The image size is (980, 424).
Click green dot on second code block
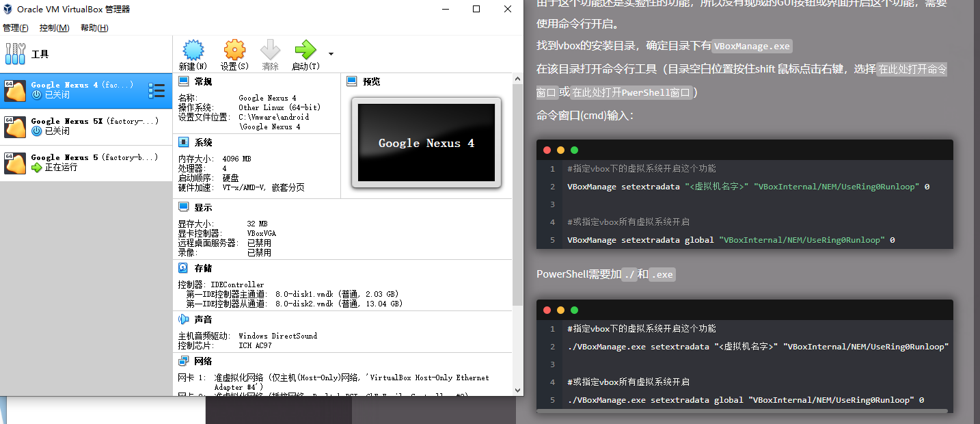click(x=574, y=310)
